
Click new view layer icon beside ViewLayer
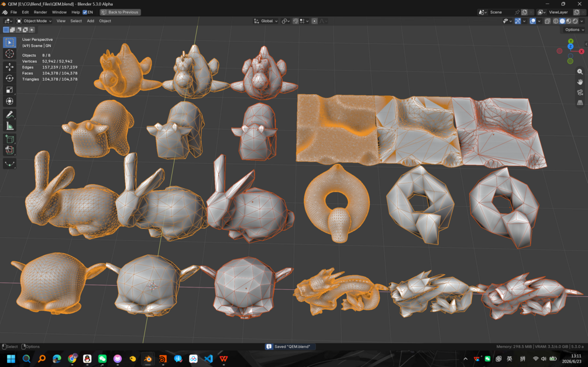pyautogui.click(x=576, y=12)
